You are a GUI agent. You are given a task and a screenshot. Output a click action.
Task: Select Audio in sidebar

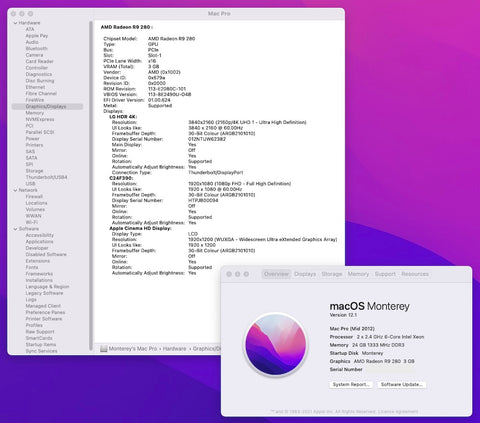tap(32, 42)
